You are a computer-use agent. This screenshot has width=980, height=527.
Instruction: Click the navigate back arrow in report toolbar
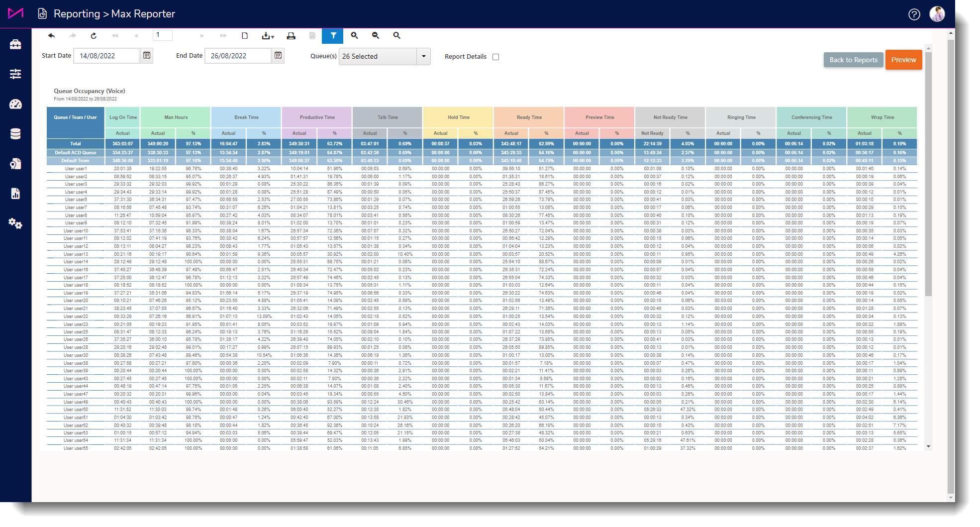tap(51, 36)
